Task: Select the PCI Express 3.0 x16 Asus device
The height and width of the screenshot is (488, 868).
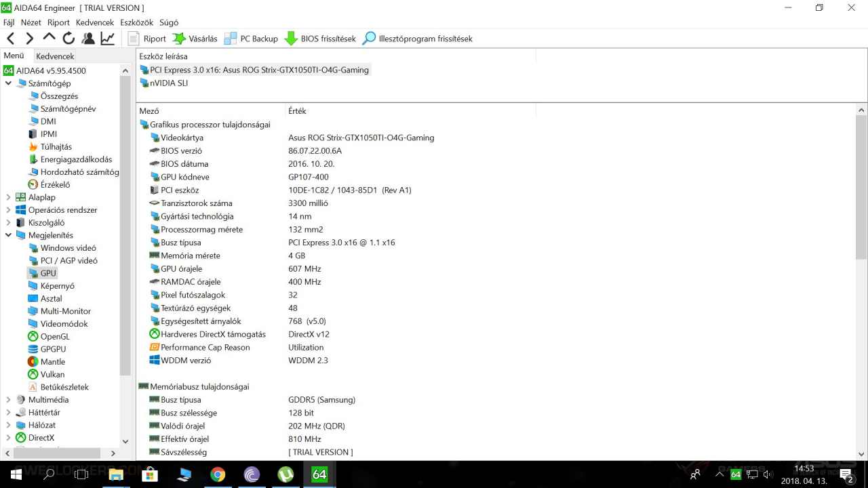Action: pyautogui.click(x=254, y=70)
